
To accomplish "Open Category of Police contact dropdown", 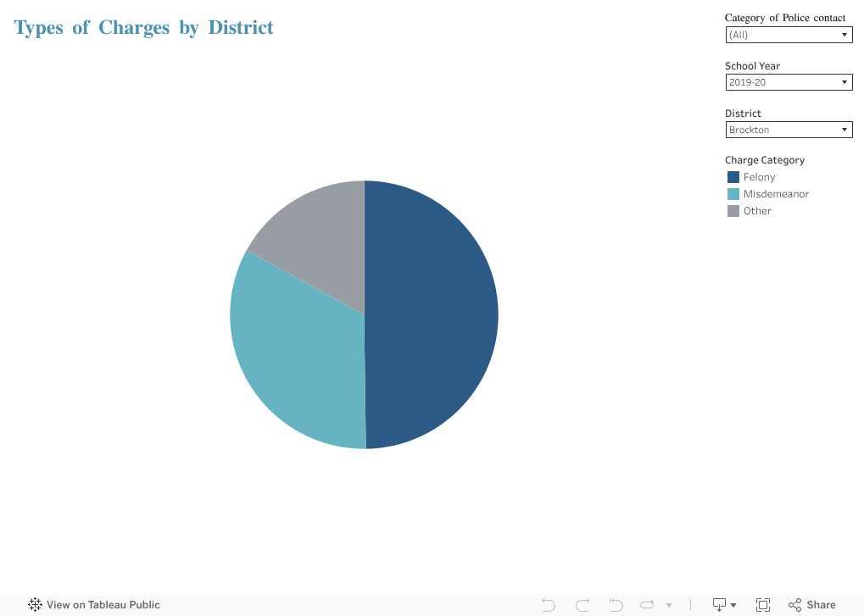I will (x=789, y=35).
